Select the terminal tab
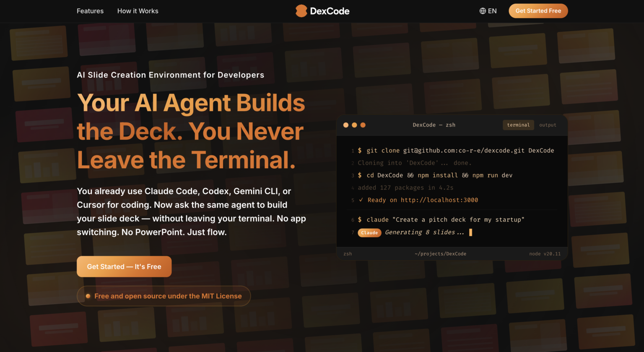This screenshot has height=352, width=644. 518,125
